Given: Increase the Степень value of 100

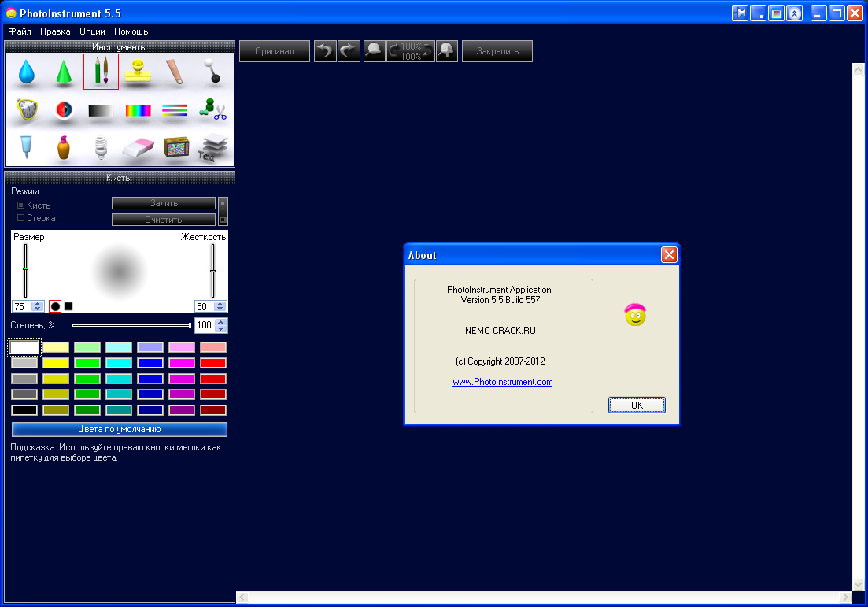Looking at the screenshot, I should pos(221,322).
